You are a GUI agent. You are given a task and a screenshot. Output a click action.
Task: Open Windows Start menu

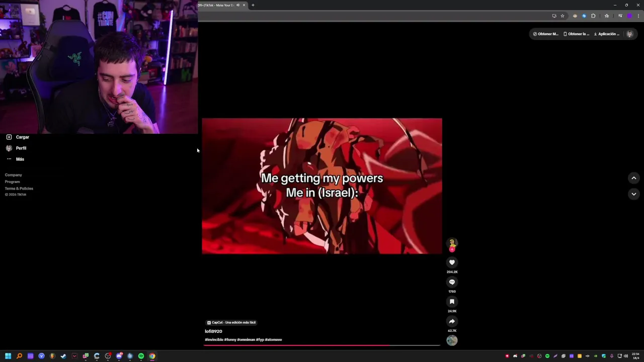(8, 356)
